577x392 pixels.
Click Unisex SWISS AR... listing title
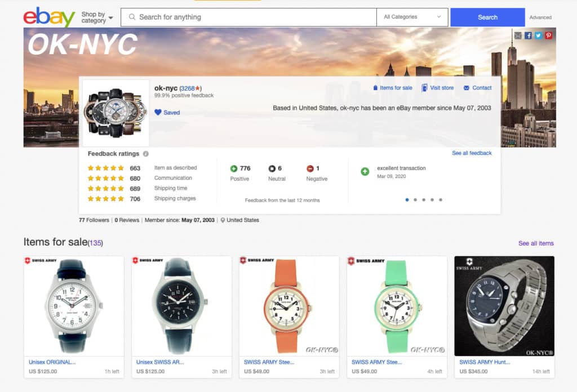pos(160,362)
